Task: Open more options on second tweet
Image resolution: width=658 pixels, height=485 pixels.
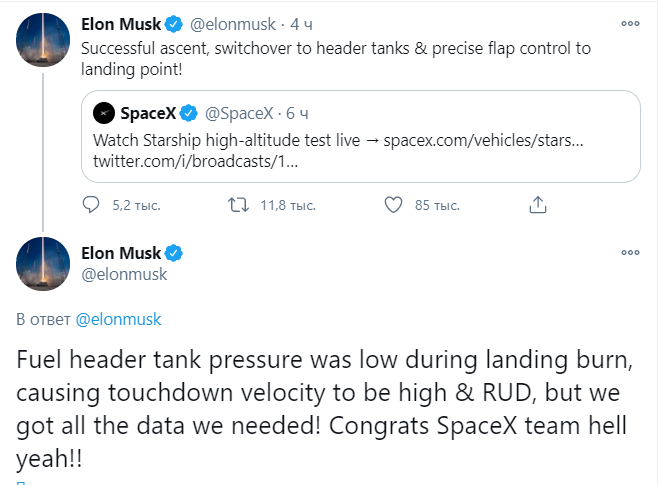Action: coord(630,253)
